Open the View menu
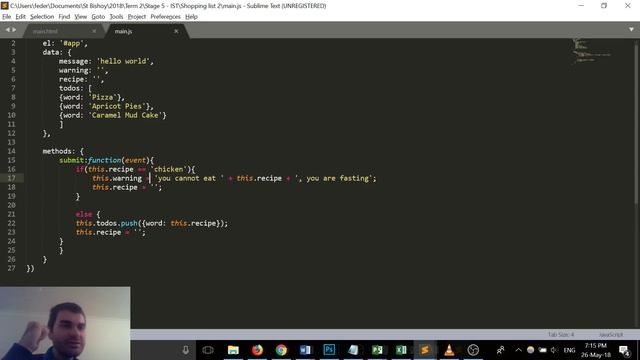This screenshot has width=640, height=360. [80, 17]
